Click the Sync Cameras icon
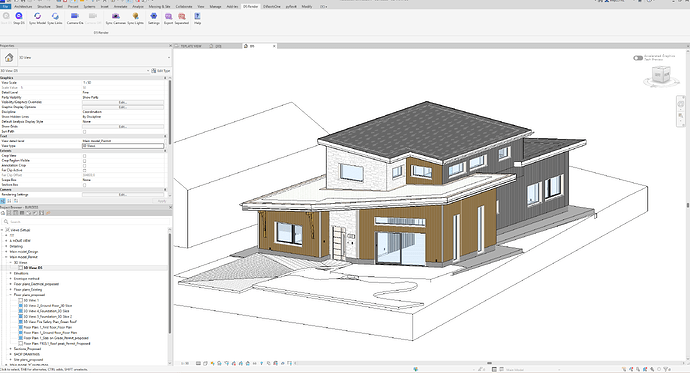The width and height of the screenshot is (690, 373). [115, 16]
